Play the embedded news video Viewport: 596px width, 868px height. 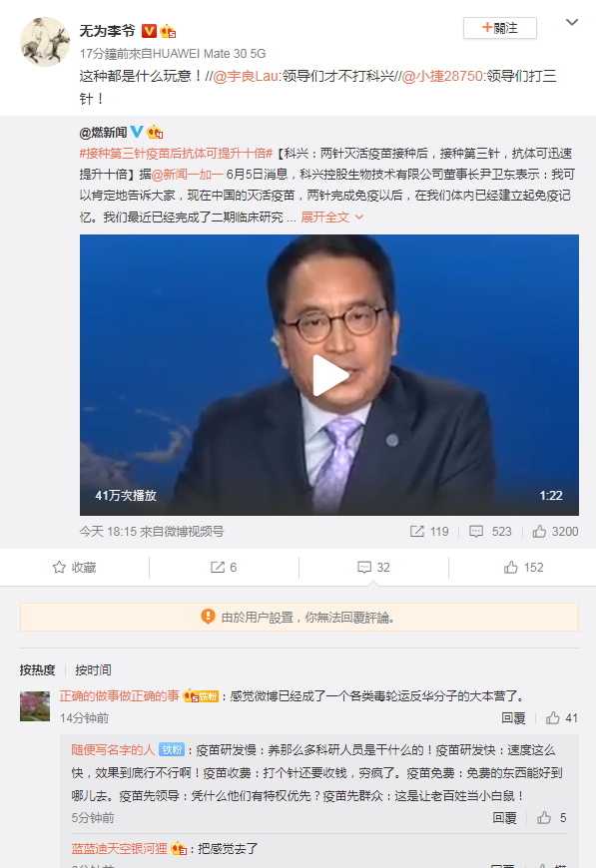click(x=330, y=375)
